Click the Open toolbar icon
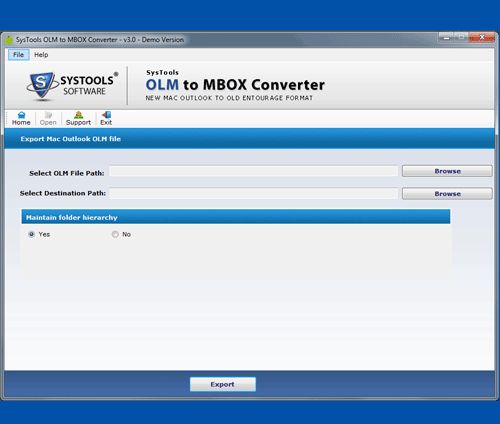 [x=48, y=119]
